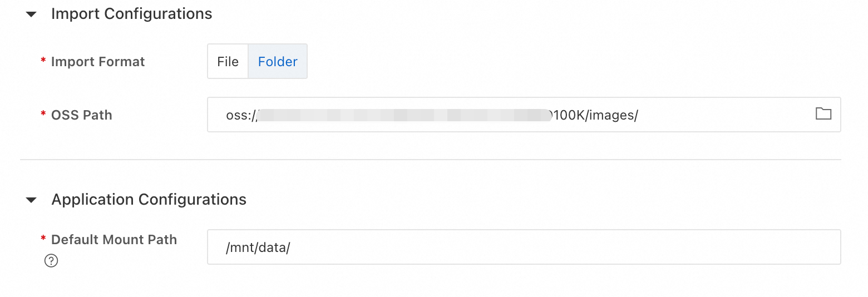Click inside the OSS Path input field

(x=723, y=115)
